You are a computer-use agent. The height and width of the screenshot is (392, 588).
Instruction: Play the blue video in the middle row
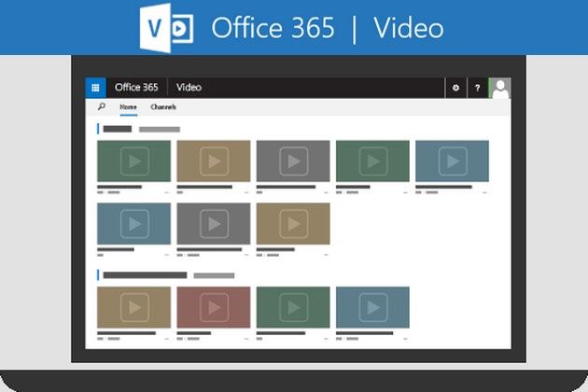coord(133,224)
